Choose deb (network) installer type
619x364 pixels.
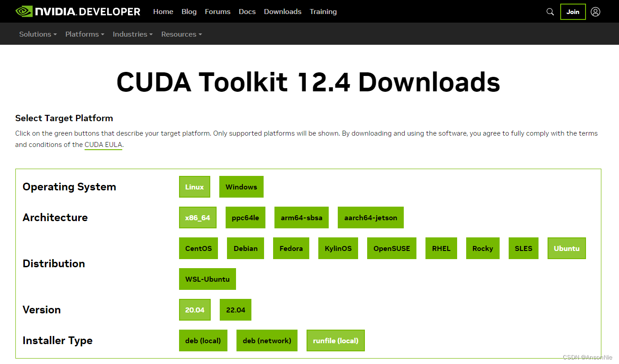(267, 340)
